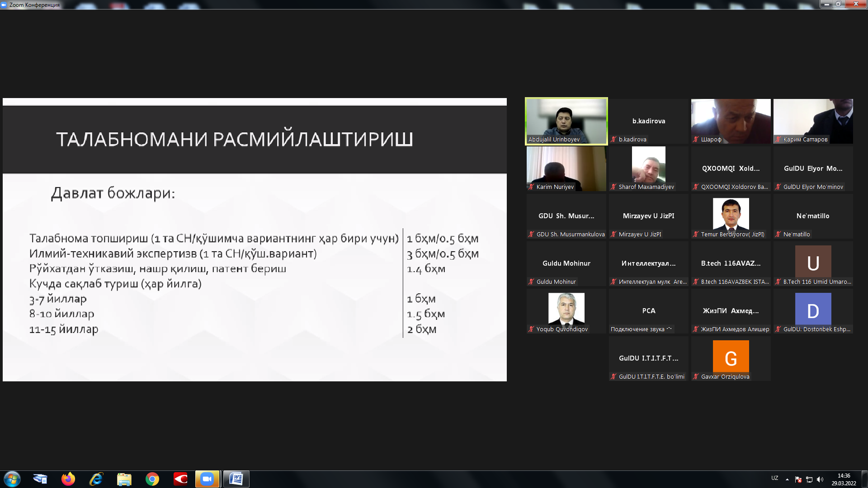The height and width of the screenshot is (488, 868).
Task: Select Karim Nuriyev's video tile
Action: point(566,168)
